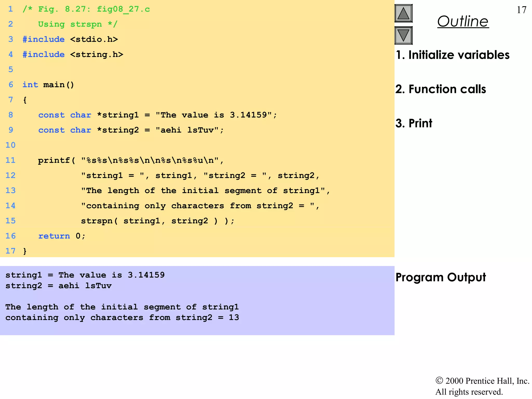Viewport: 532px width, 399px height.
Task: Click the opening brace on line 7
Action: coord(25,100)
